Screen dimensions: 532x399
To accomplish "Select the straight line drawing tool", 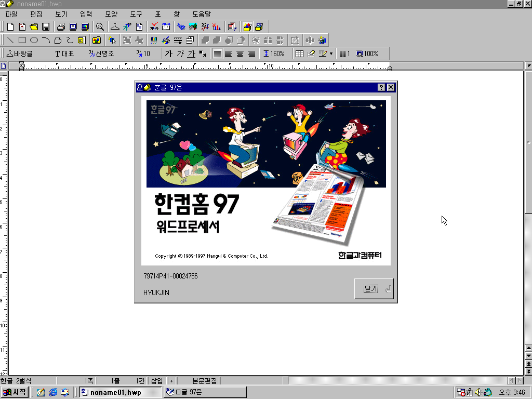I will (10, 41).
